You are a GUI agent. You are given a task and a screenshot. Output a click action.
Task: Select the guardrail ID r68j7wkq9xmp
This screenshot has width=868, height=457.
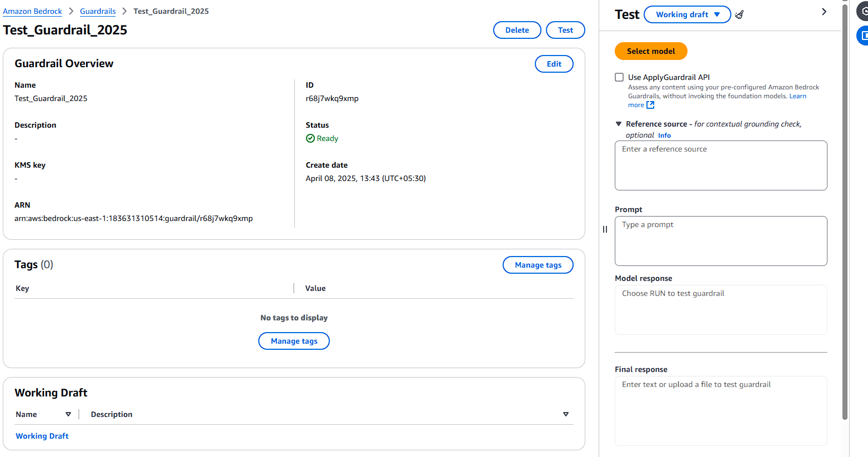[332, 98]
